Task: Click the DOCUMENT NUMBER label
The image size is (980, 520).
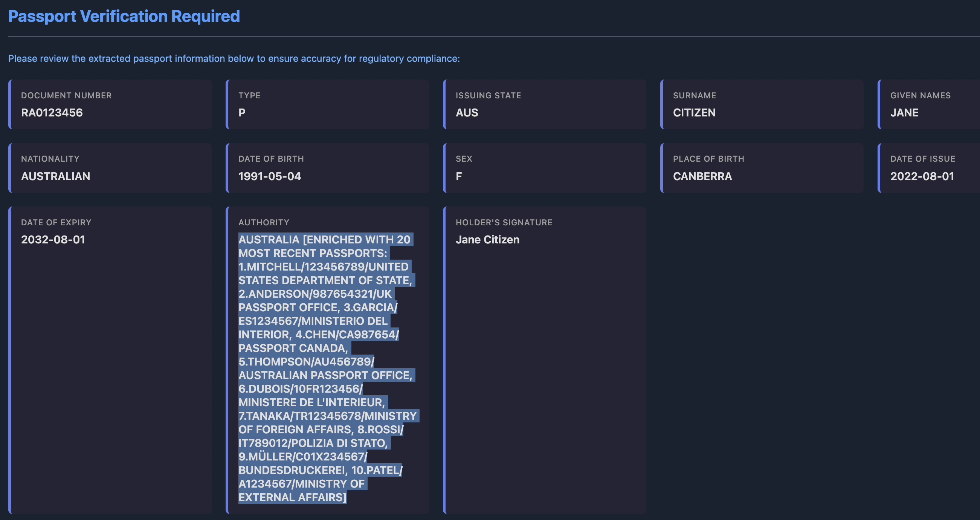Action: pyautogui.click(x=66, y=96)
